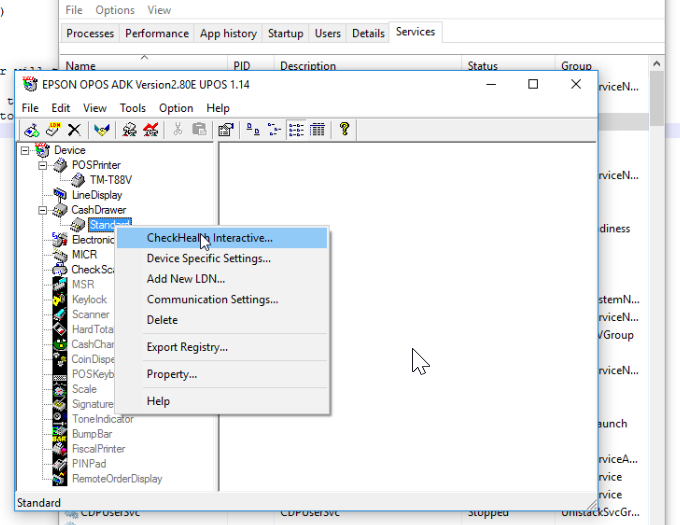Open the Option menu

(x=176, y=108)
